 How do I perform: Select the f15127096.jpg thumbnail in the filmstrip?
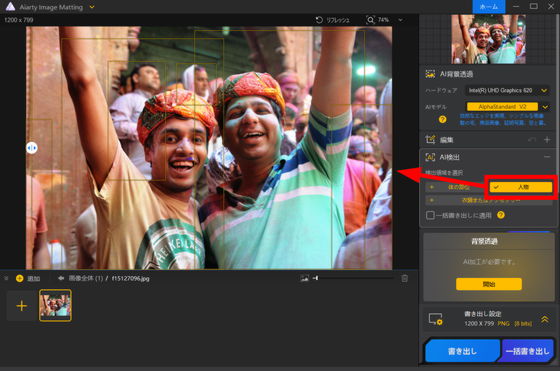(55, 305)
